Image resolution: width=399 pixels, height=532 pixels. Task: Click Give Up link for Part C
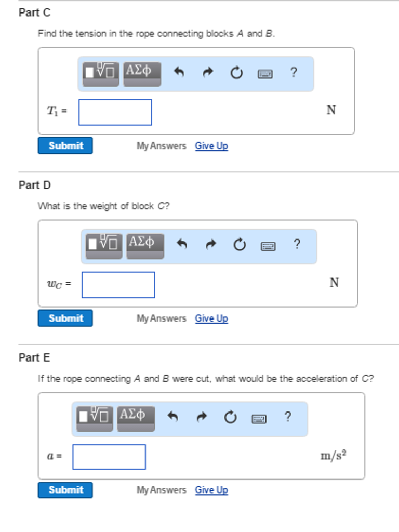click(x=211, y=146)
